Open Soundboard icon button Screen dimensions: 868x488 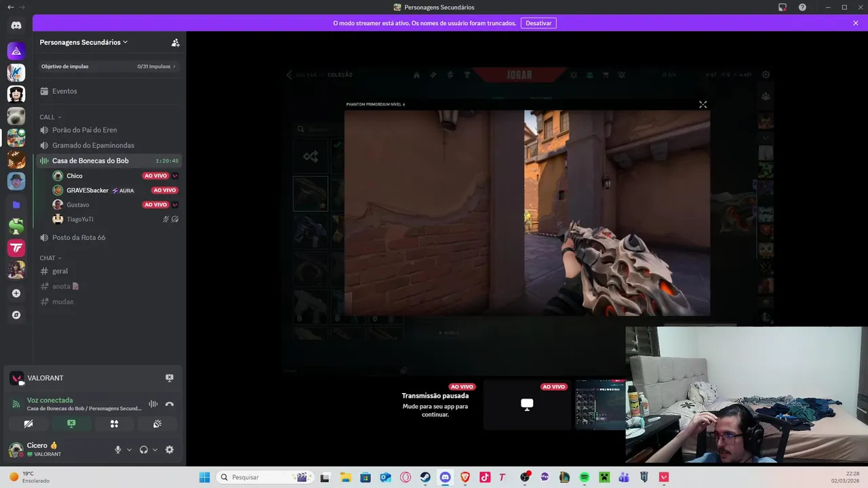tap(157, 424)
